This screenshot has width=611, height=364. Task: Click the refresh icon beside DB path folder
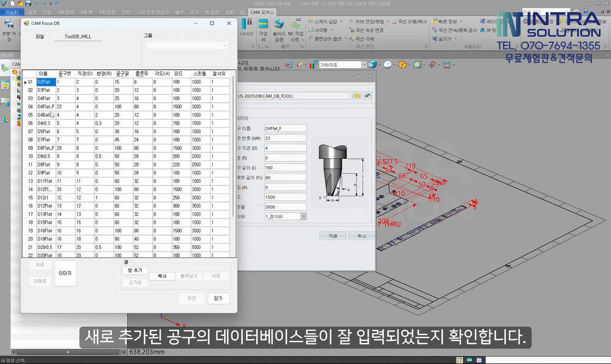pos(367,96)
